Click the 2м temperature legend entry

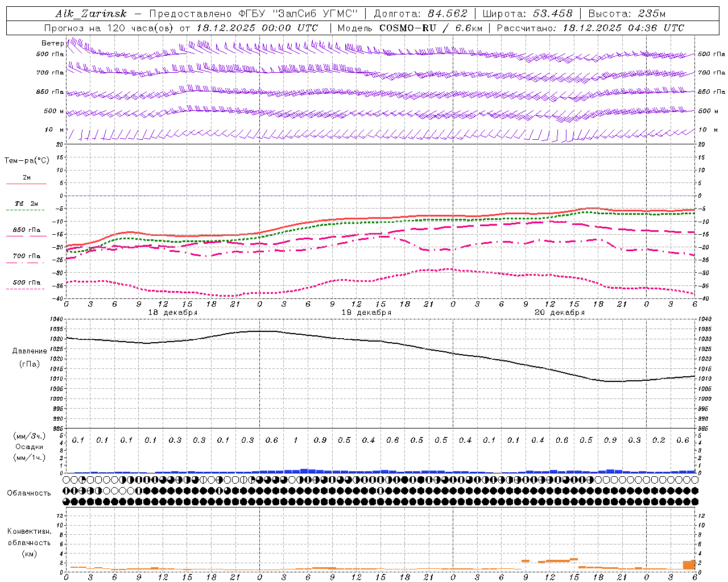[x=27, y=178]
